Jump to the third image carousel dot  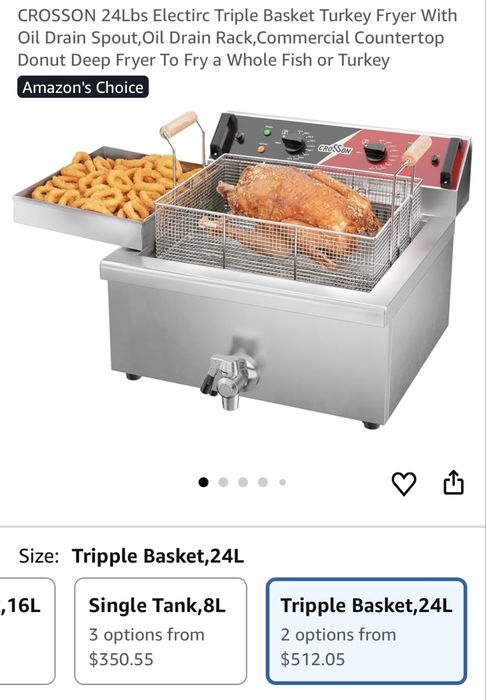[243, 482]
